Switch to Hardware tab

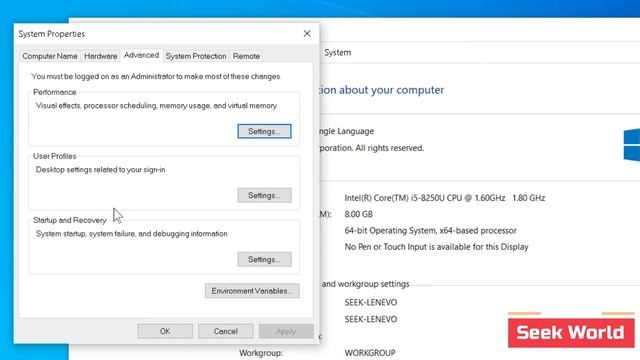tap(100, 56)
